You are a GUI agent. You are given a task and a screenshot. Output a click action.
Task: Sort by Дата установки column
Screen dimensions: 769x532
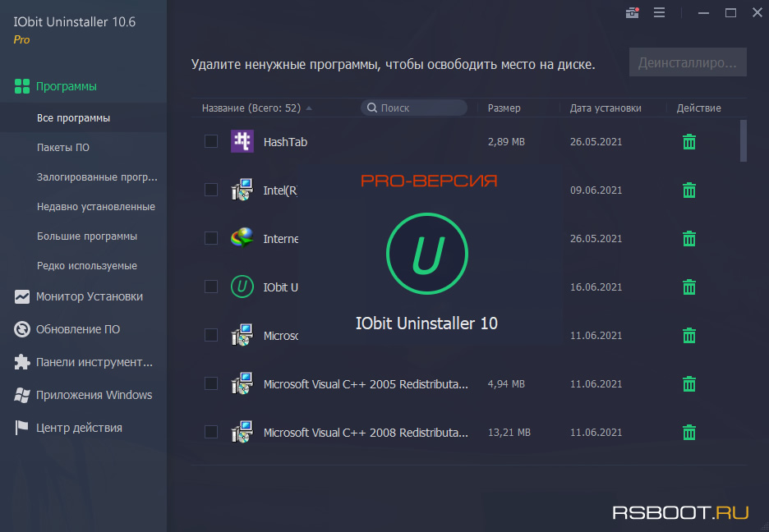click(x=606, y=108)
